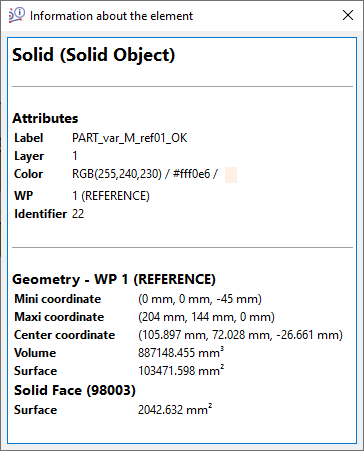This screenshot has height=451, width=364.
Task: Select the face Surface value 2042.632 mm²
Action: click(175, 410)
